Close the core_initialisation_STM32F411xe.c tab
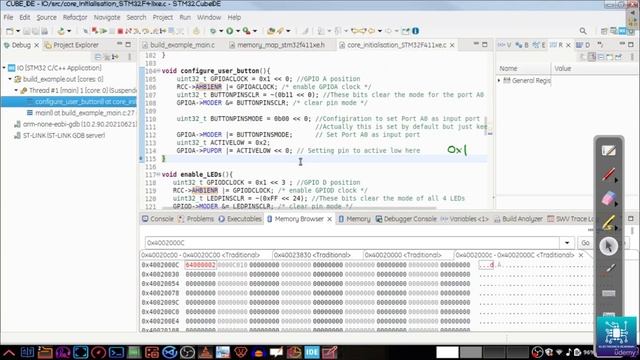 click(x=452, y=45)
